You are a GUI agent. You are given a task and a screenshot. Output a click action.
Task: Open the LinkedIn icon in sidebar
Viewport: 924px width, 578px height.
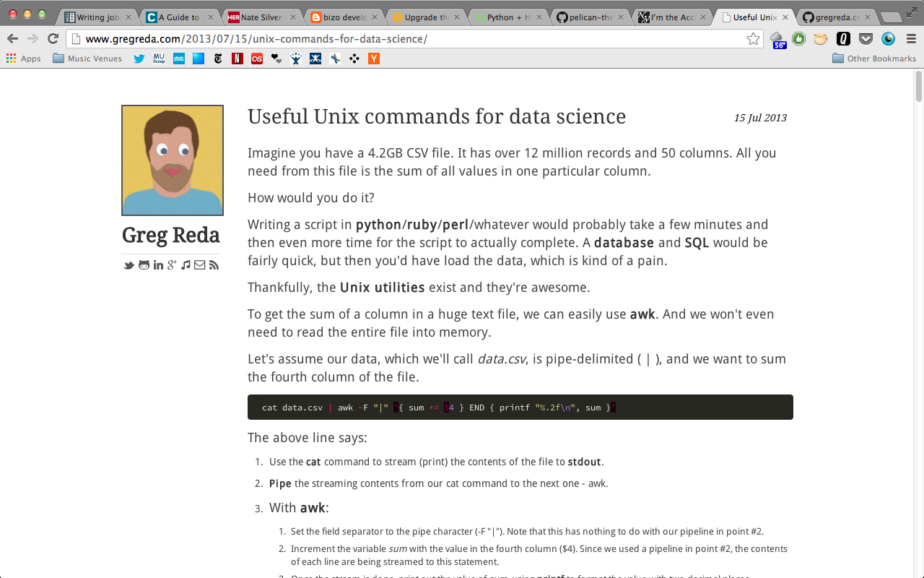[158, 265]
